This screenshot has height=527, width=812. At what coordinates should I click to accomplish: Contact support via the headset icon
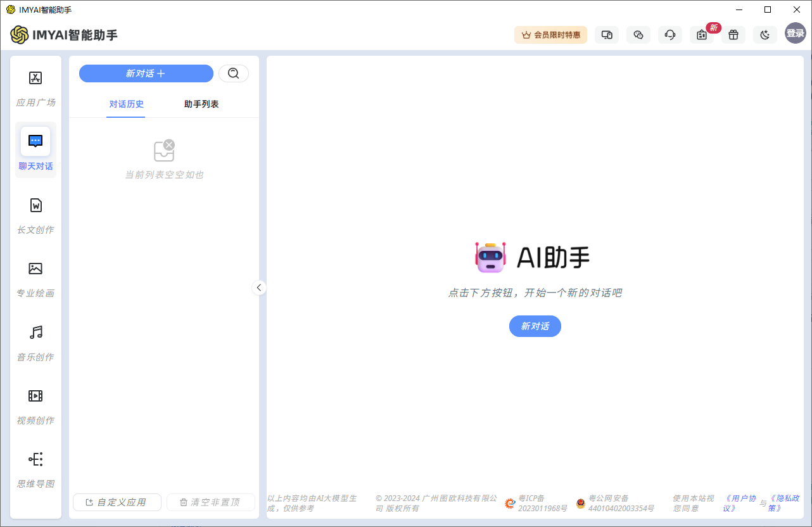tap(670, 35)
